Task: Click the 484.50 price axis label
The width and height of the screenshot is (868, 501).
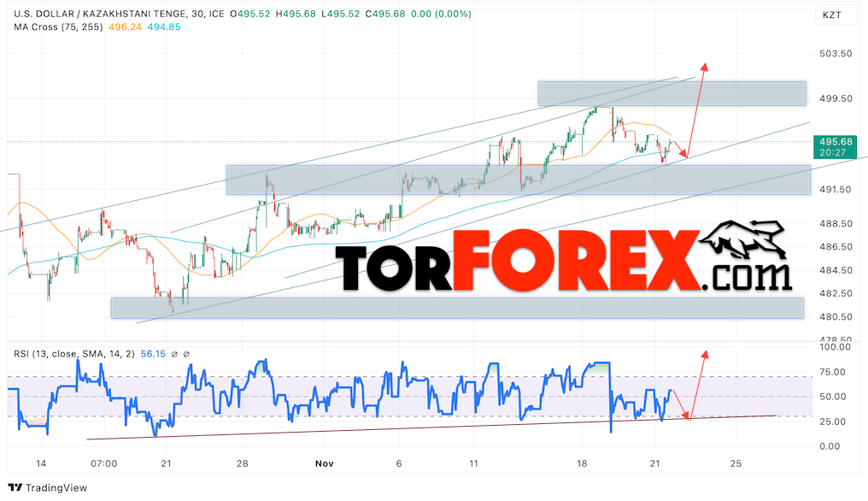Action: [836, 270]
